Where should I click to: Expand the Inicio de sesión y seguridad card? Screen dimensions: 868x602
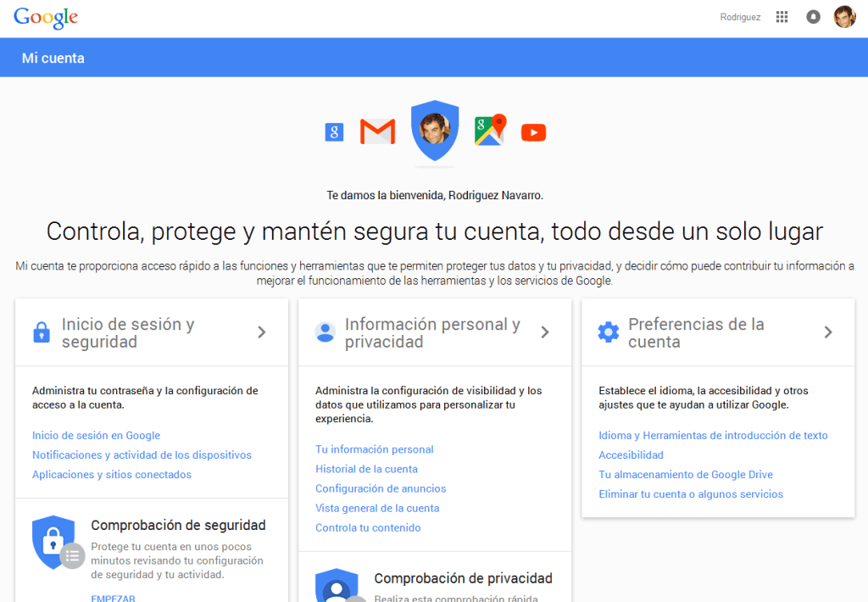(x=262, y=332)
